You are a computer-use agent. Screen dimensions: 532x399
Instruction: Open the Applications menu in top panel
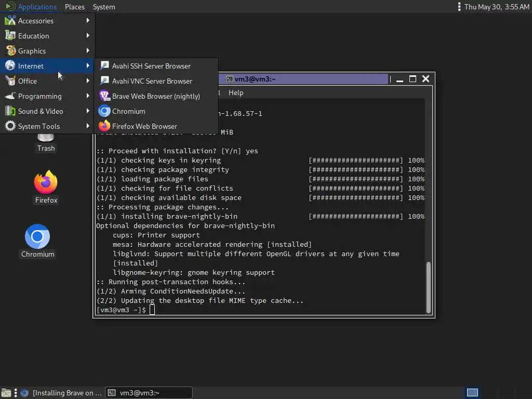pyautogui.click(x=31, y=7)
